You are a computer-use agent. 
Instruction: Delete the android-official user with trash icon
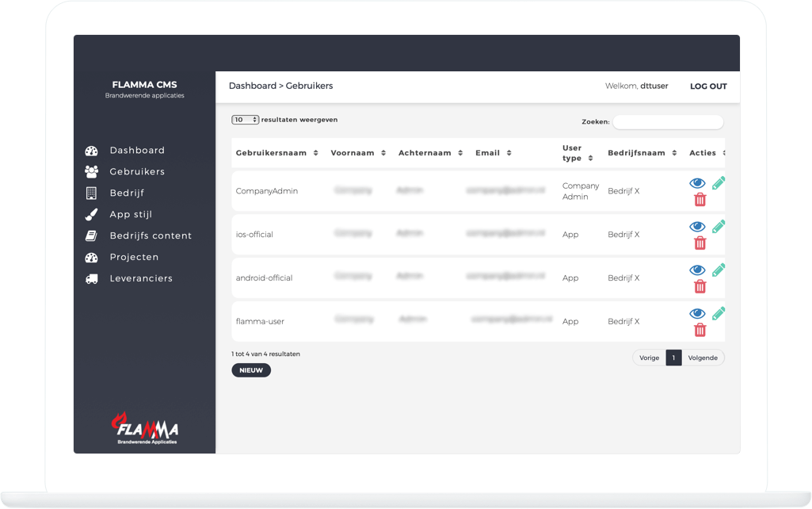(700, 287)
